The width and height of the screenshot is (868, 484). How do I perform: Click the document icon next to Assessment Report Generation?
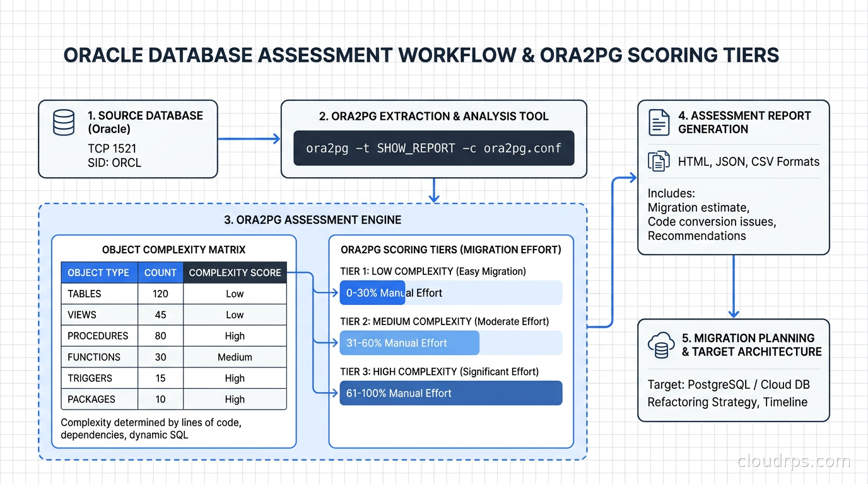[x=659, y=122]
